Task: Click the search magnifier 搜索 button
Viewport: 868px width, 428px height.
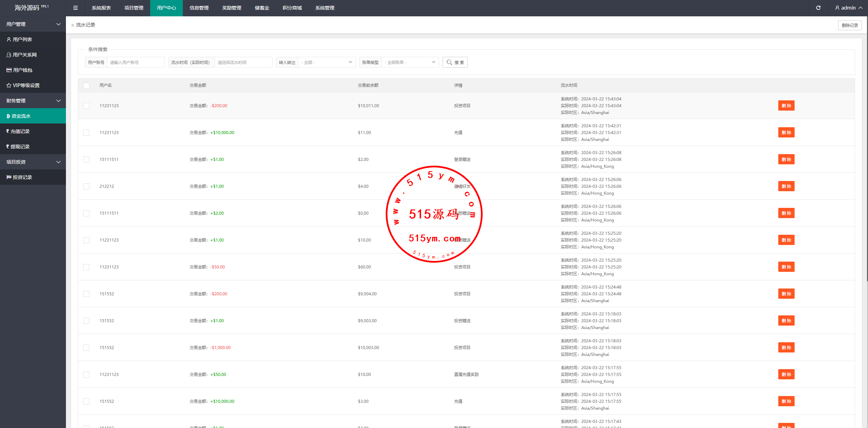Action: click(455, 62)
